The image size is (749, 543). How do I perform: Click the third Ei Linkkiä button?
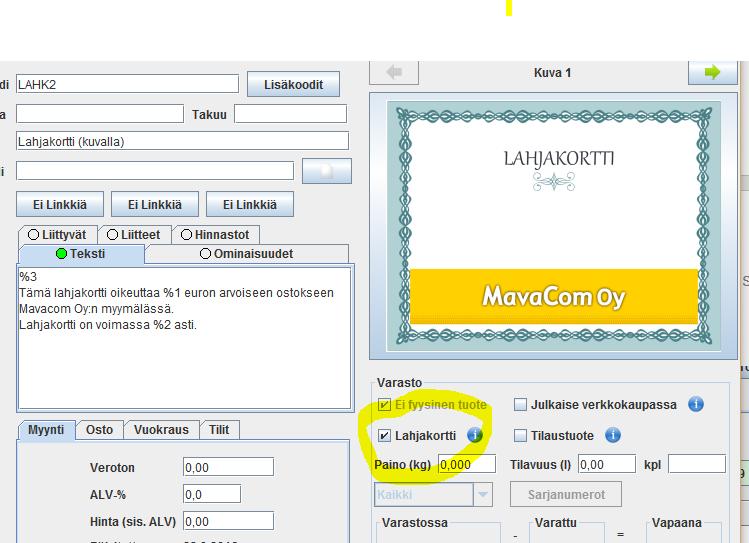coord(250,204)
